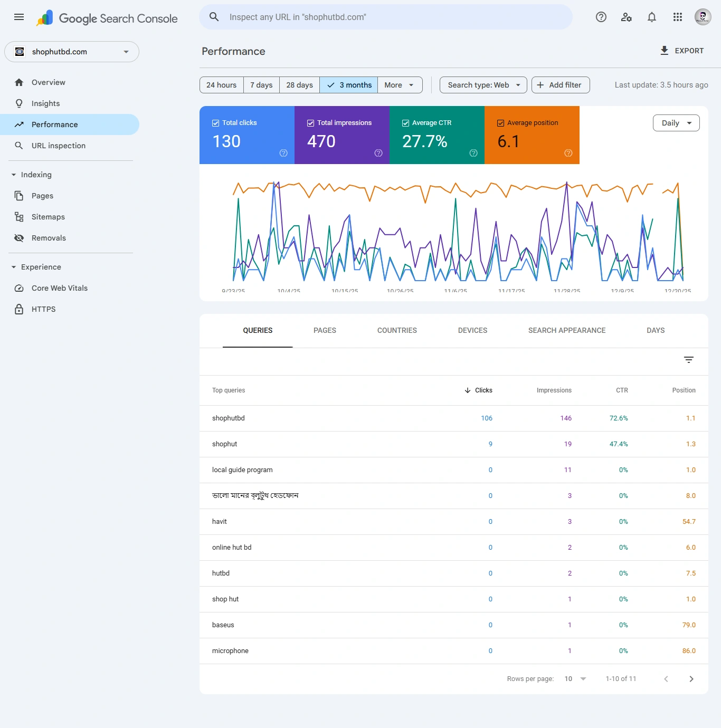This screenshot has height=728, width=721.
Task: Open the Daily chart granularity dropdown
Action: (x=676, y=123)
